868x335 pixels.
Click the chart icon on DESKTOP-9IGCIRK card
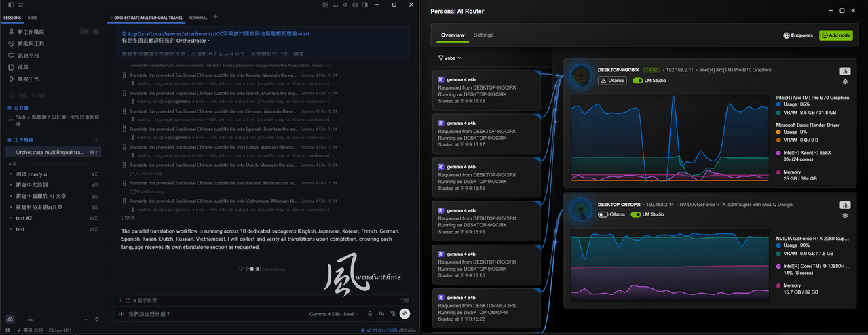845,71
